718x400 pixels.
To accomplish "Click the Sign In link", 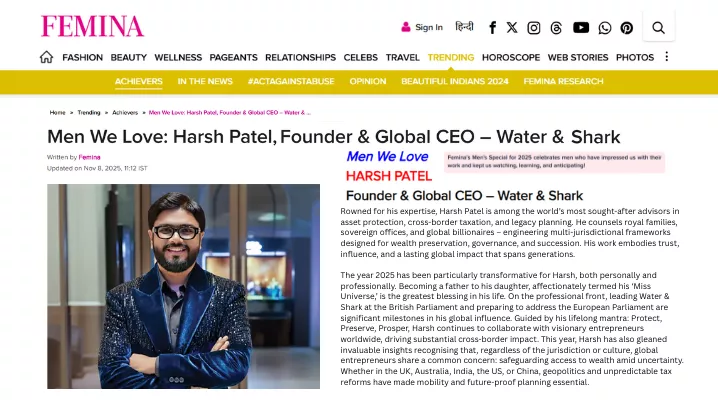I will tap(422, 28).
